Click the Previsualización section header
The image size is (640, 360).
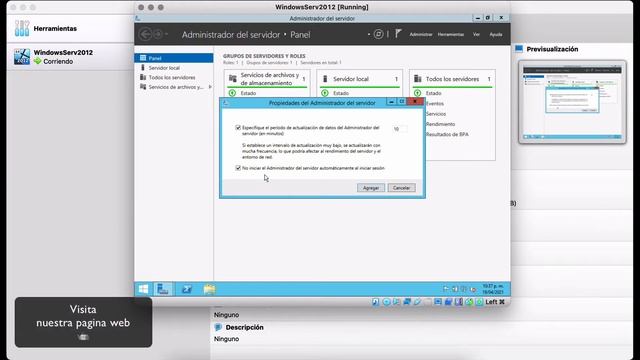coord(552,49)
